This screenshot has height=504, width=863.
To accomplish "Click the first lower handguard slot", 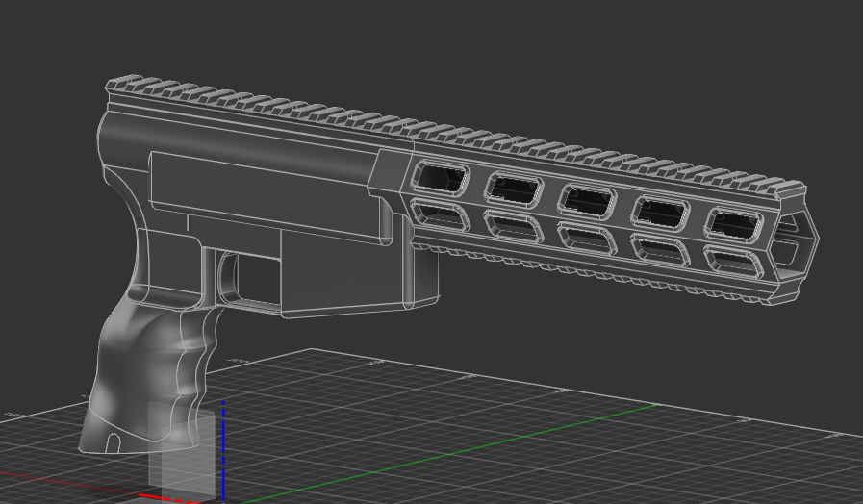I will point(439,213).
